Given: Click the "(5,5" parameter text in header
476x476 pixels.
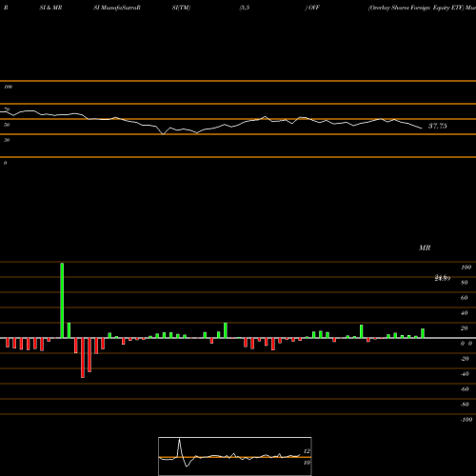Looking at the screenshot, I should (x=245, y=8).
